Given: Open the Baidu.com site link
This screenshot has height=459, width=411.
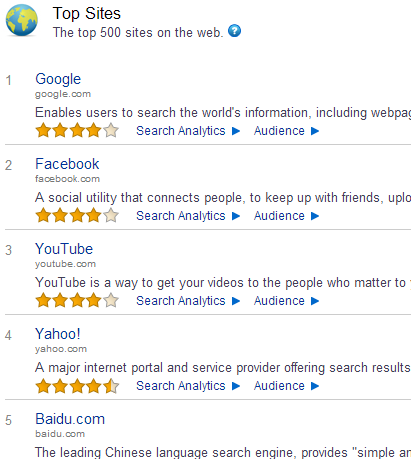Looking at the screenshot, I should pyautogui.click(x=70, y=419).
